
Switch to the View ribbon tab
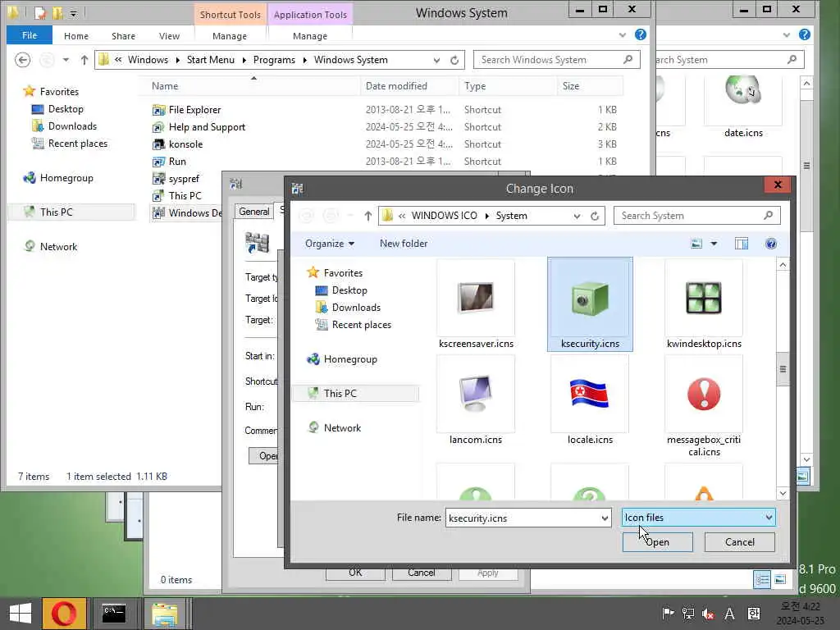[169, 36]
